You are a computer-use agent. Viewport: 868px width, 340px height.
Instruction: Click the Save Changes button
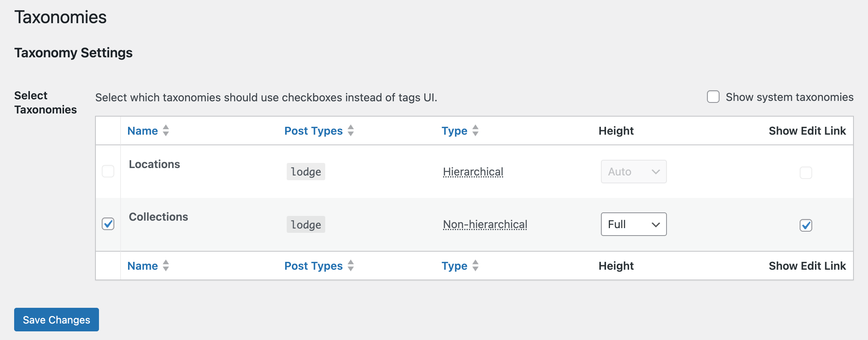point(56,320)
